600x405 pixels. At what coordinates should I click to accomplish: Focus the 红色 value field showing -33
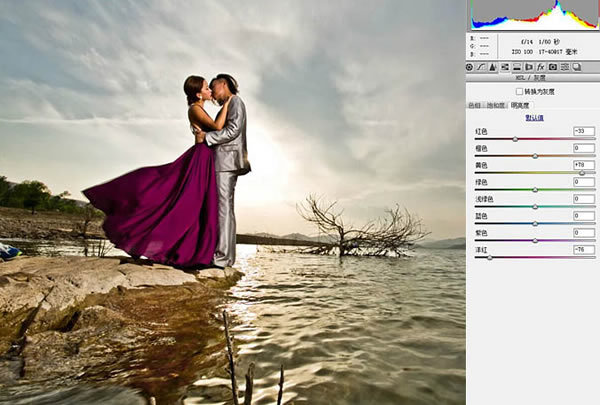tap(584, 131)
